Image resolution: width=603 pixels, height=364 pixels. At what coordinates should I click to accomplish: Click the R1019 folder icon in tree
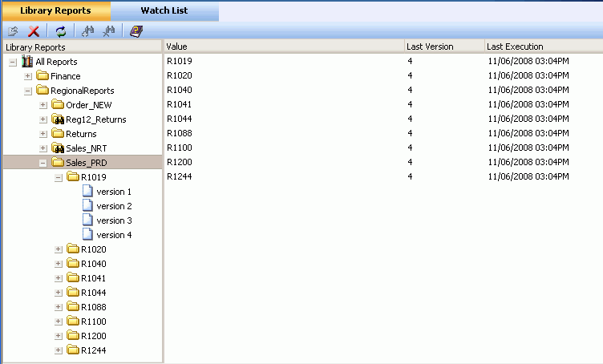73,176
